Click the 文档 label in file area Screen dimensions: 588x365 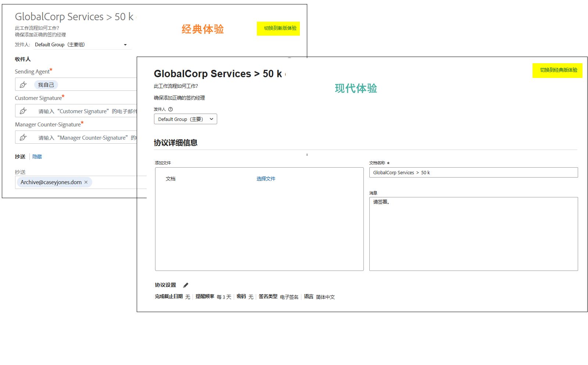click(171, 179)
